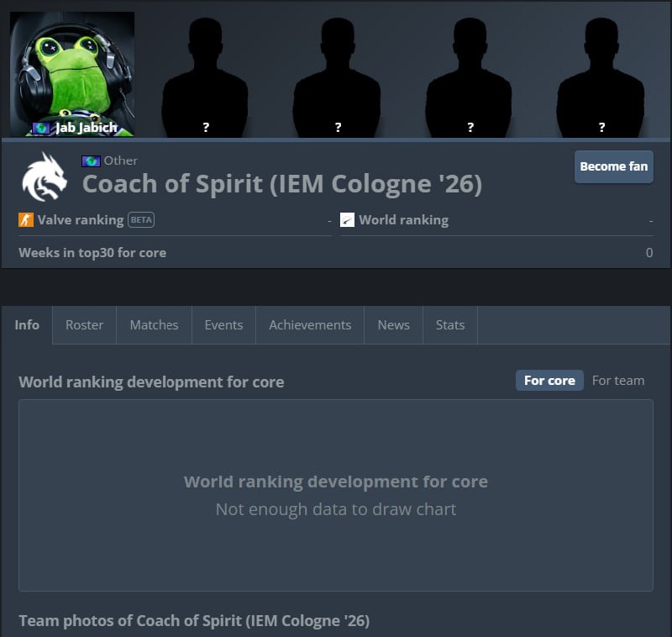Switch to the Info tab
The height and width of the screenshot is (637, 672).
[x=27, y=325]
